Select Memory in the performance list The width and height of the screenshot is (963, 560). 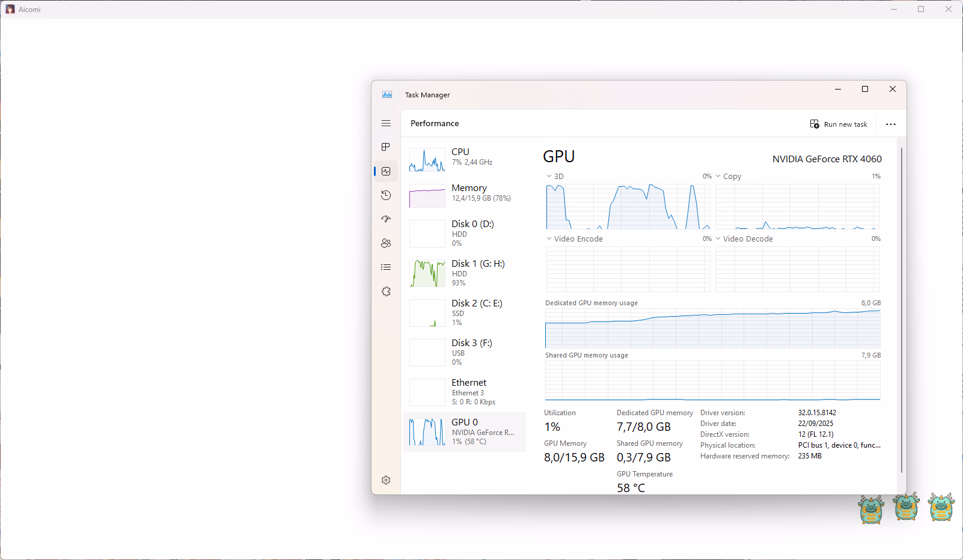465,193
